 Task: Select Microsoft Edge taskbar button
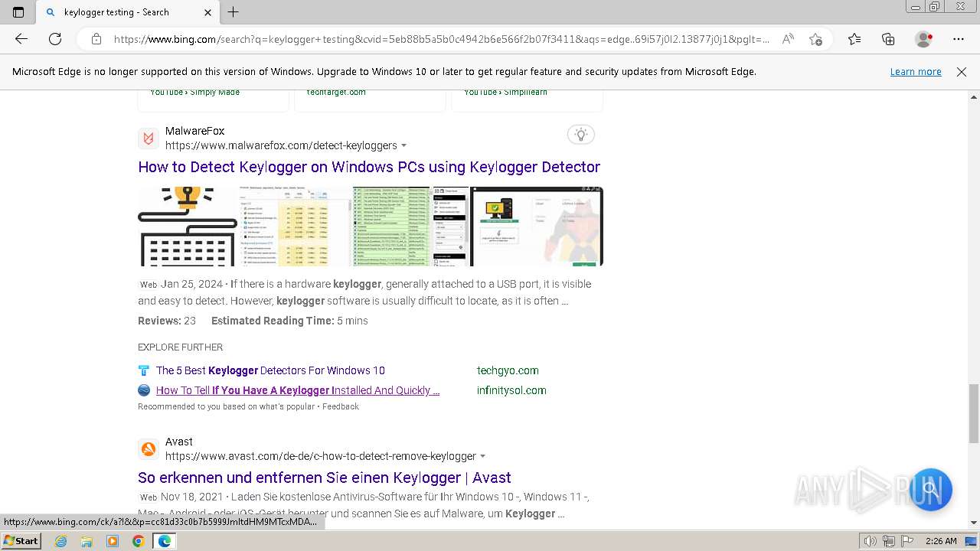pos(164,541)
